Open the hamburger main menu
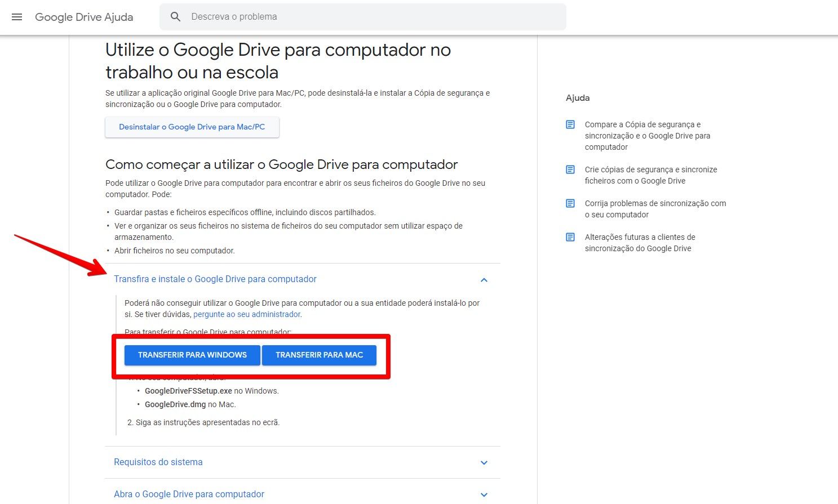 coord(17,17)
